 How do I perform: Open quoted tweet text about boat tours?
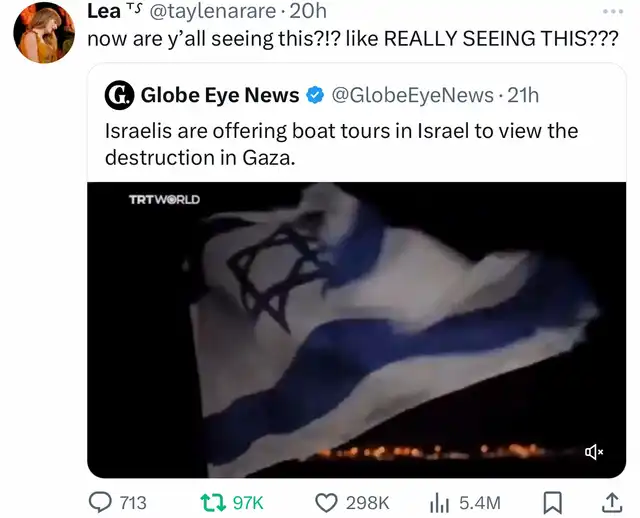tap(341, 144)
